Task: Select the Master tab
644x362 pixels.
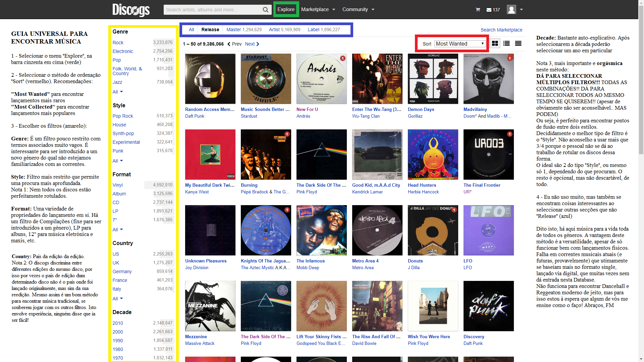Action: [244, 29]
